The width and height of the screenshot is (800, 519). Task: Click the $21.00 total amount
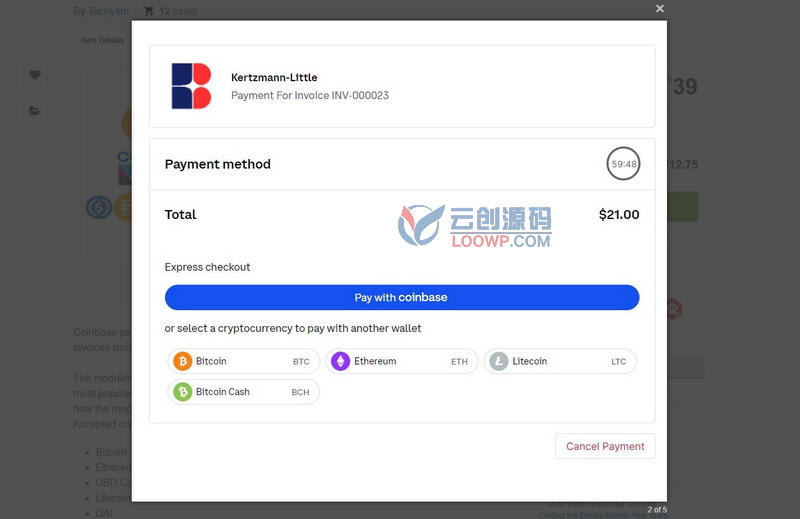pos(619,215)
